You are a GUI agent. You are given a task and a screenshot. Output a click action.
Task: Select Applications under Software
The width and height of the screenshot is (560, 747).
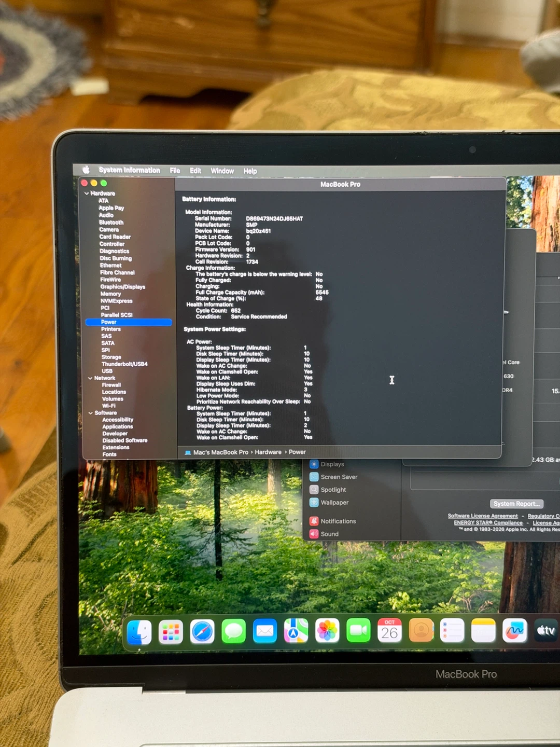click(118, 427)
